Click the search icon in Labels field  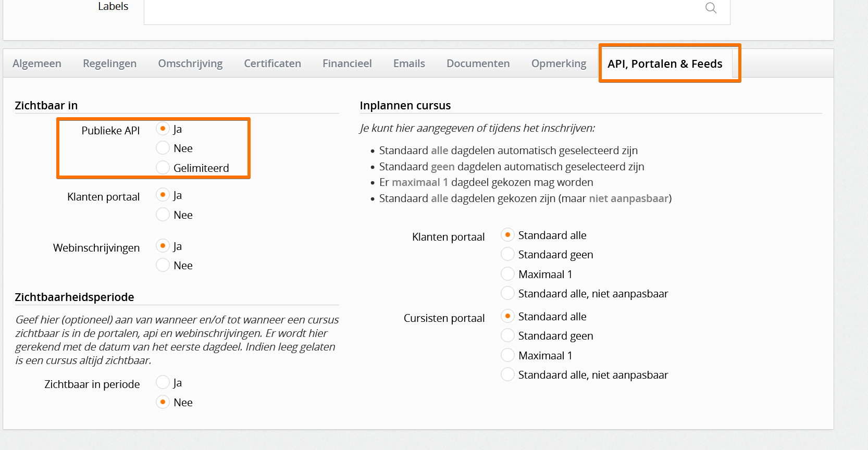[711, 8]
